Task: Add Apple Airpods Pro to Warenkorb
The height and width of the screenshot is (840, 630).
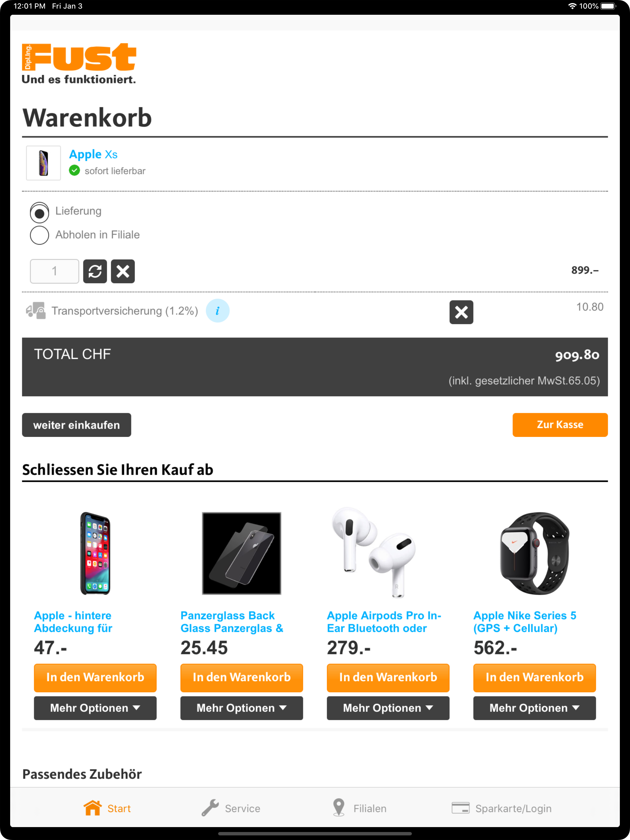Action: [x=388, y=677]
